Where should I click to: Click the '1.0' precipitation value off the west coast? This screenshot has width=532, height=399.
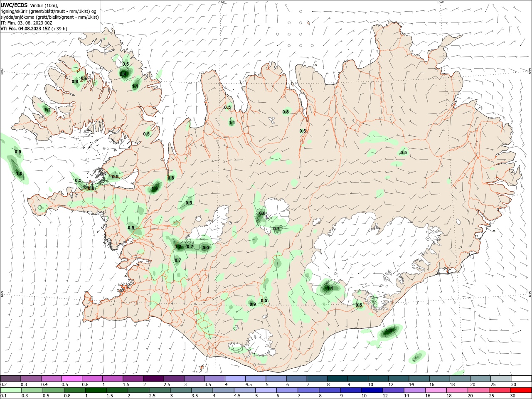(x=19, y=173)
